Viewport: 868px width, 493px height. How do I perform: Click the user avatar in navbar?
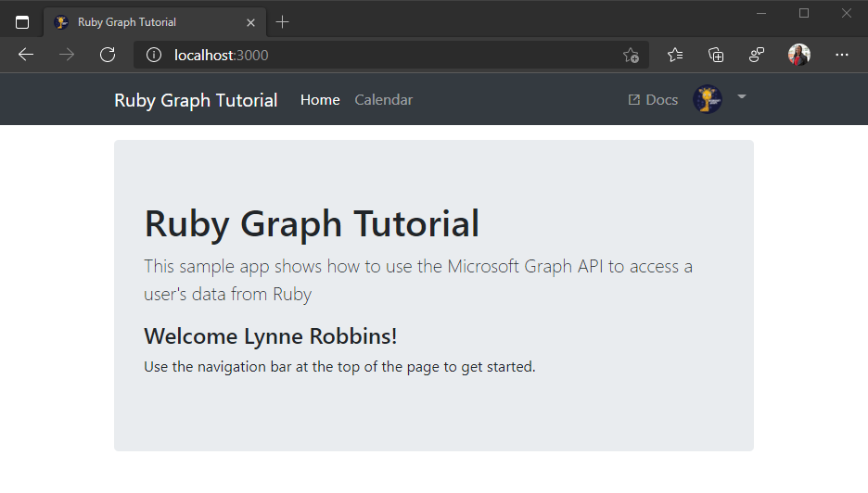(x=708, y=99)
